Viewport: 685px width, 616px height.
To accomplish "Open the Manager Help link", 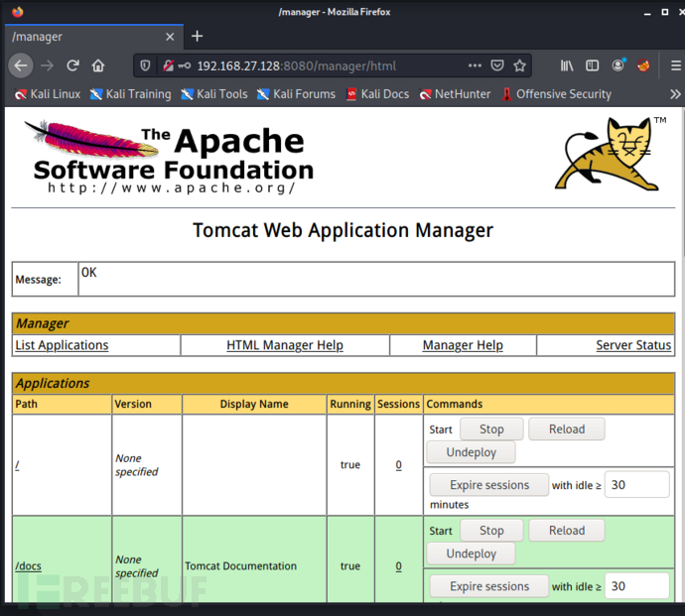I will pos(463,345).
